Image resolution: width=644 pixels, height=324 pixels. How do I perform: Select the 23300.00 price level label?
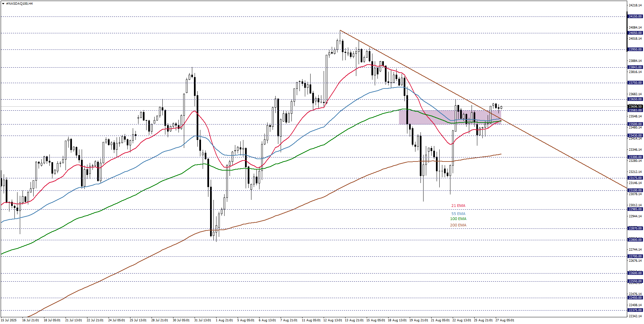pos(635,157)
